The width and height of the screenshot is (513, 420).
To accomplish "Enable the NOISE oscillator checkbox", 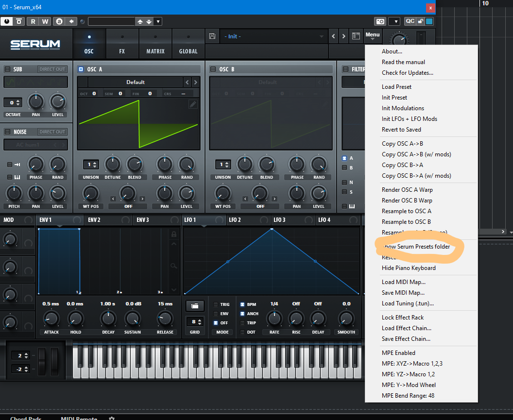I will [7, 132].
